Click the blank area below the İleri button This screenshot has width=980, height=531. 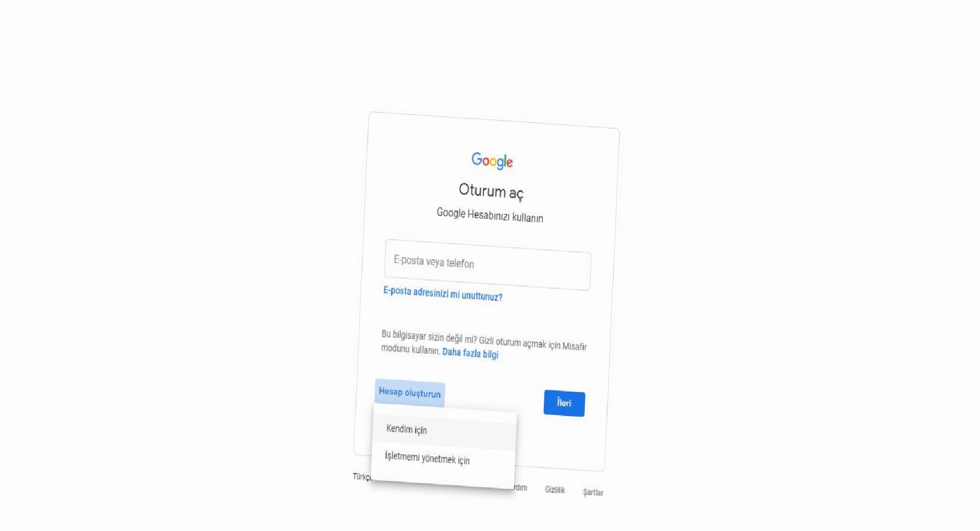(x=562, y=440)
